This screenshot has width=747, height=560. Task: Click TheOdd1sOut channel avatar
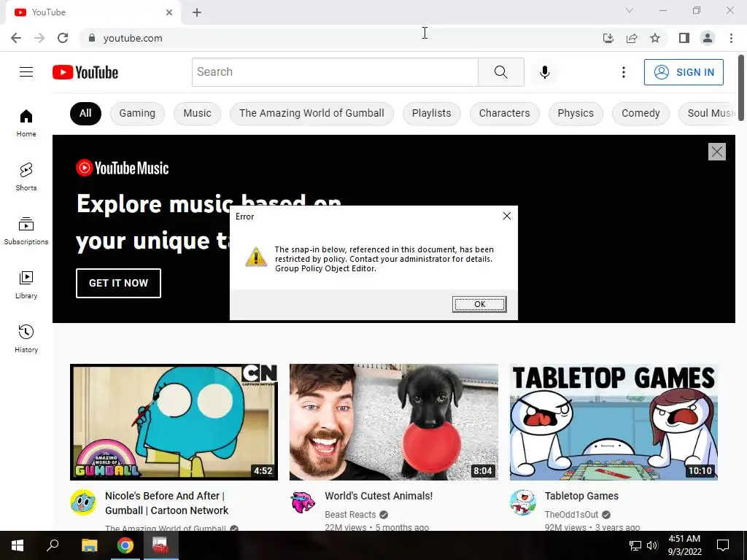(x=522, y=502)
